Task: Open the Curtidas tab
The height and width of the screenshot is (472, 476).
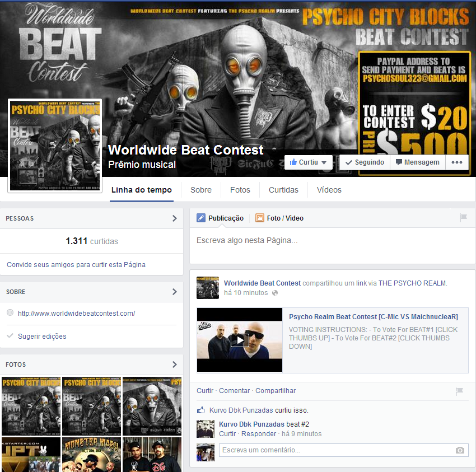Action: [283, 190]
